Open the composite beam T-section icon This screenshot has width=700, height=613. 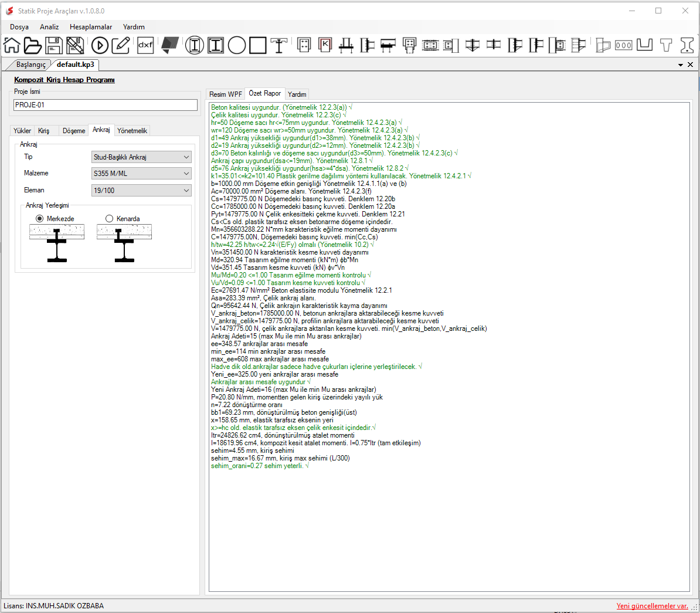coord(279,45)
